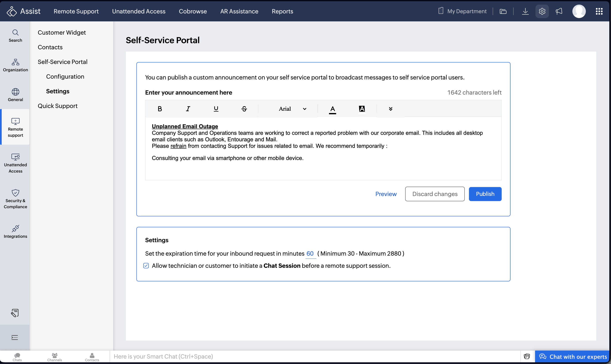Uncheck the Chat Session allow checkbox

click(x=146, y=266)
